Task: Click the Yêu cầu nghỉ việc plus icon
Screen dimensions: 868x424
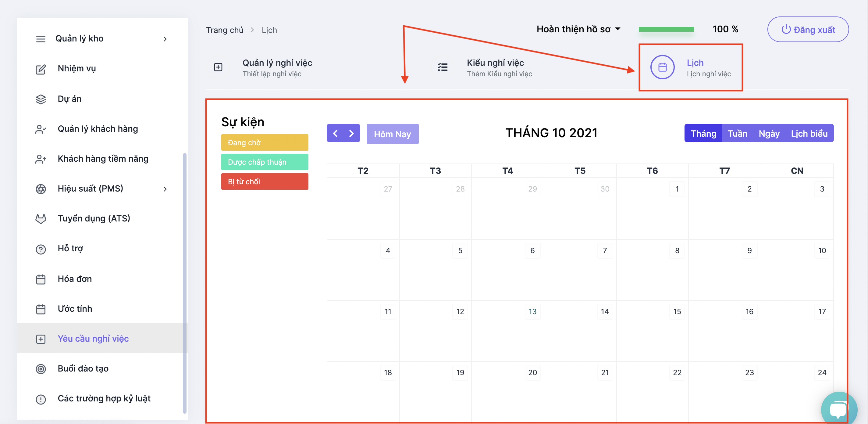Action: click(41, 339)
